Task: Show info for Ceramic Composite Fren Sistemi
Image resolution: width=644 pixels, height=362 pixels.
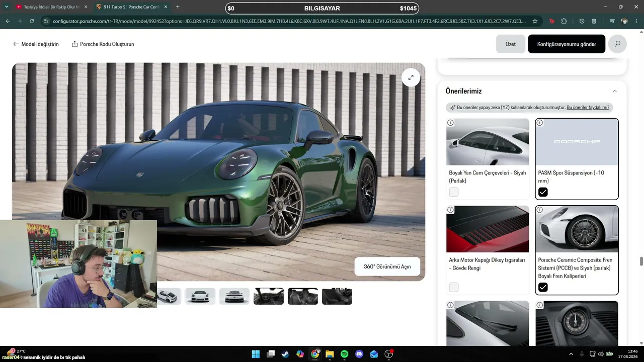Action: [x=540, y=210]
